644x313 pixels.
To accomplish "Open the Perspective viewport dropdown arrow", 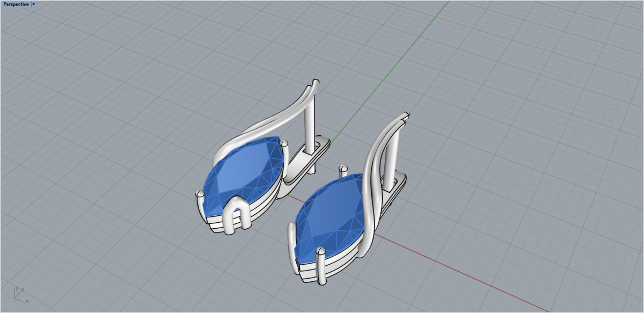I will (34, 4).
